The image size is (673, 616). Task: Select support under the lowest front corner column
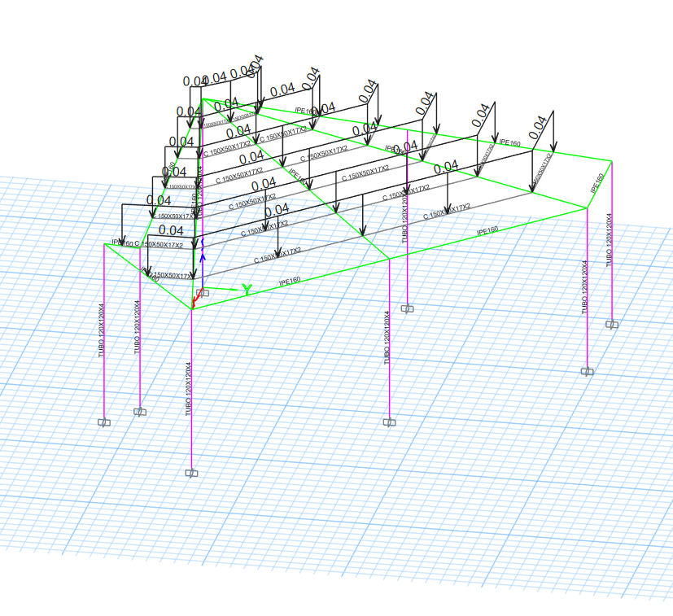191,471
